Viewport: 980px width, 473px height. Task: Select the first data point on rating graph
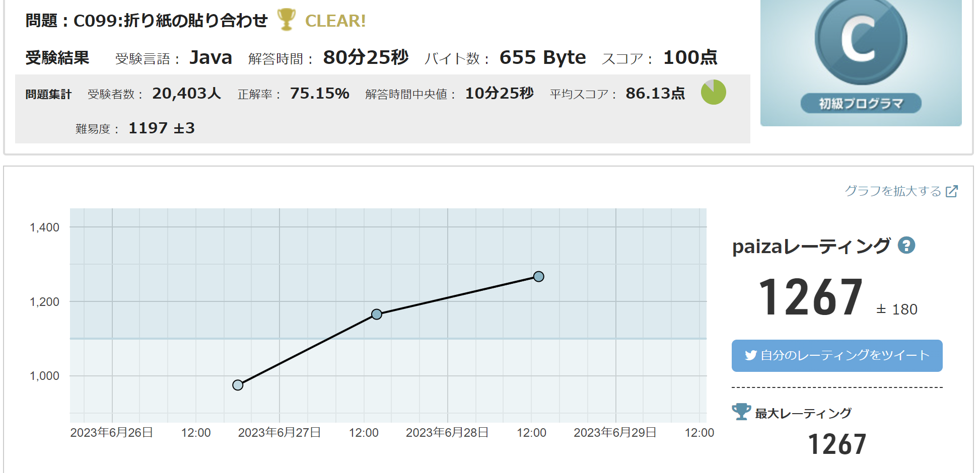238,385
